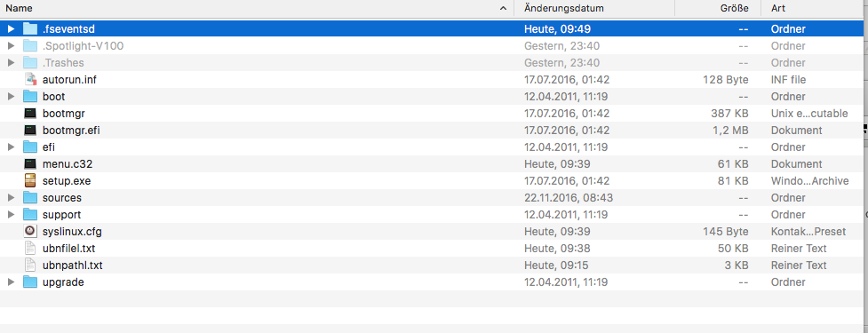Select the setup.exe archive icon
Viewport: 868px width, 333px height.
pyautogui.click(x=30, y=181)
